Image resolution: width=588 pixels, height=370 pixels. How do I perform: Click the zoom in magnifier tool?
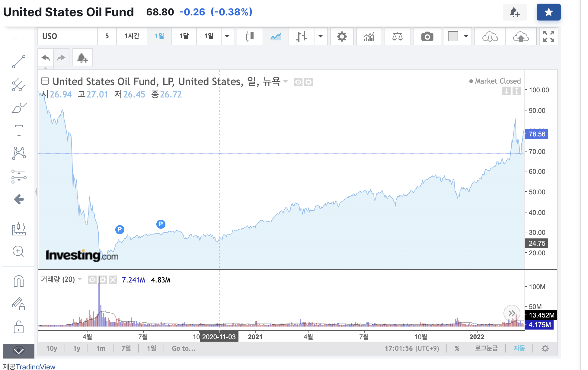18,251
